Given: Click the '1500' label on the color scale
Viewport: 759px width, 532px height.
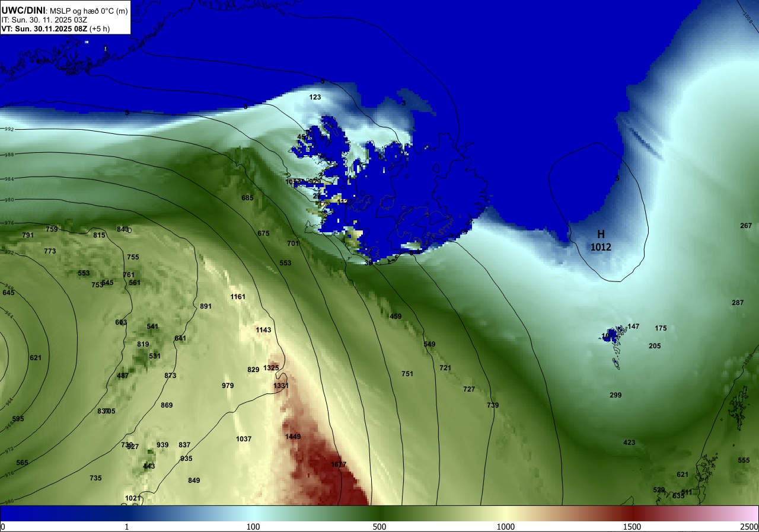Looking at the screenshot, I should [x=632, y=527].
